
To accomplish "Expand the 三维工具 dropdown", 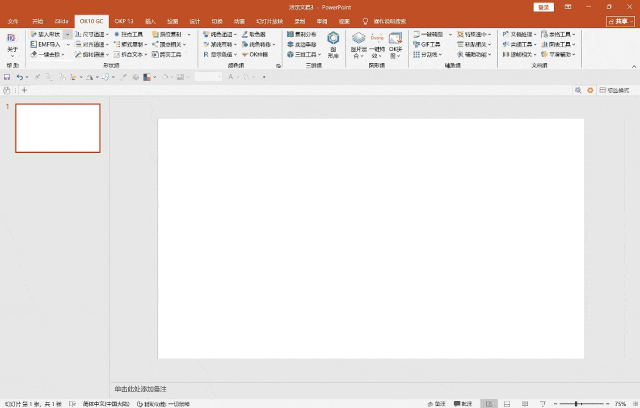I will pos(320,54).
